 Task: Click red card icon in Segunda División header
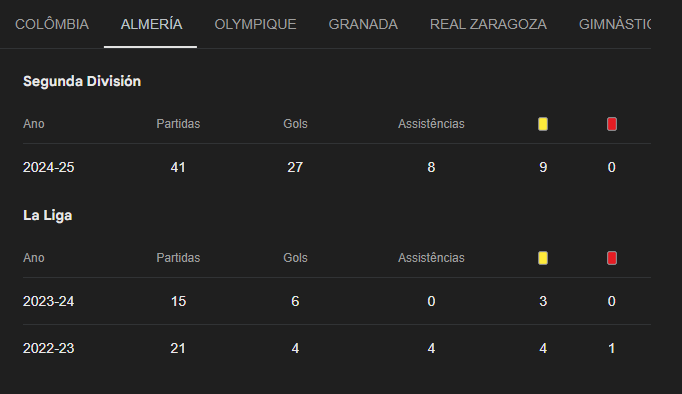coord(612,124)
